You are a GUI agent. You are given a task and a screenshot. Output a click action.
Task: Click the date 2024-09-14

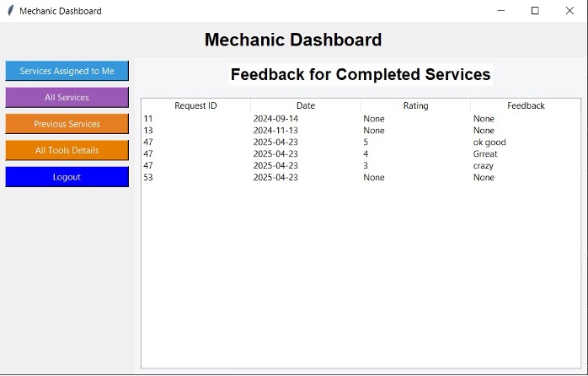[275, 119]
